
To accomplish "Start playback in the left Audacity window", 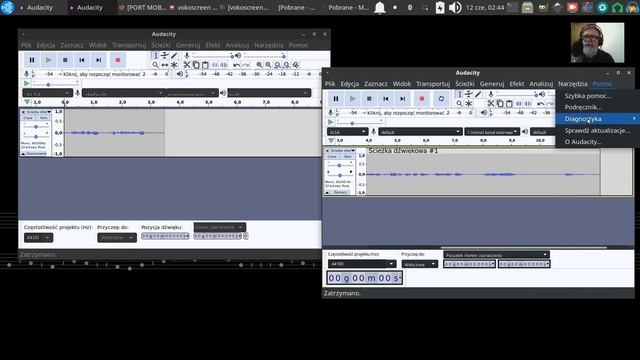I will [49, 60].
